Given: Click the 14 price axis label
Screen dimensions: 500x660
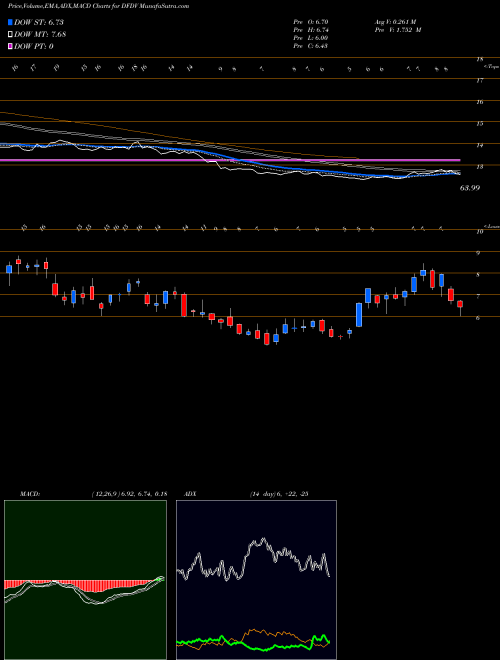Looking at the screenshot, I should 479,145.
